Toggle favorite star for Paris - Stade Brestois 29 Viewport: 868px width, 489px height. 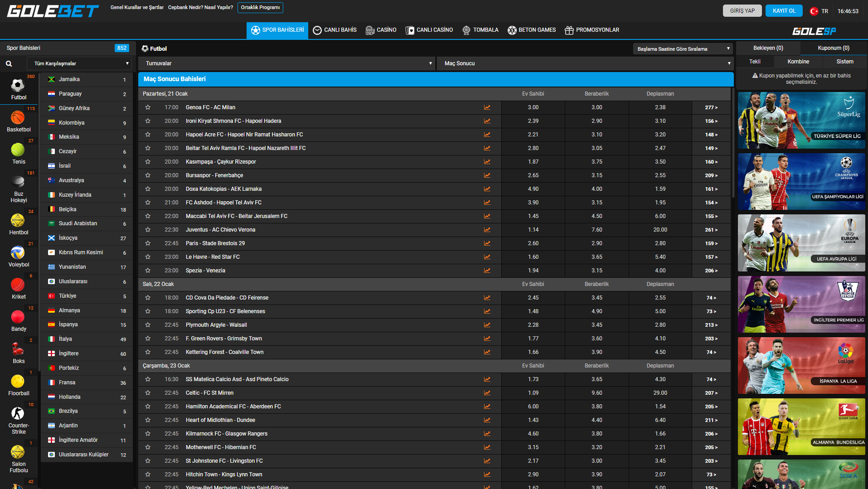click(148, 243)
